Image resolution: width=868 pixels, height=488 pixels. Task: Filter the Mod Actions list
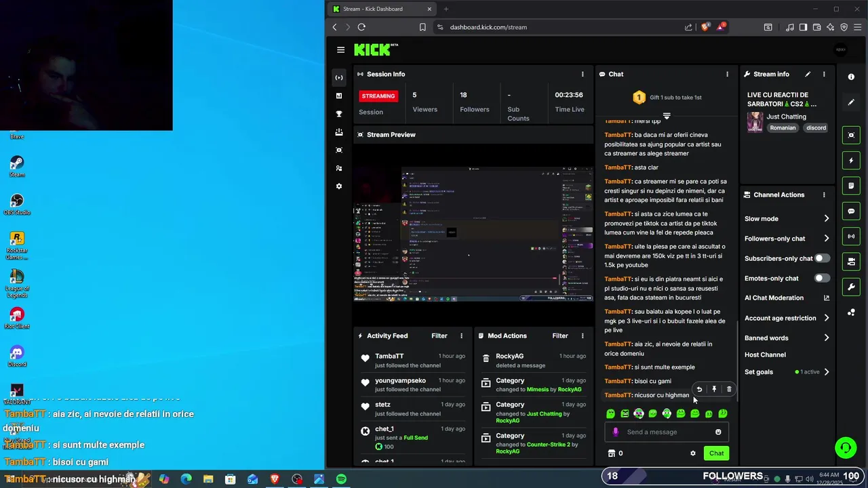point(560,335)
